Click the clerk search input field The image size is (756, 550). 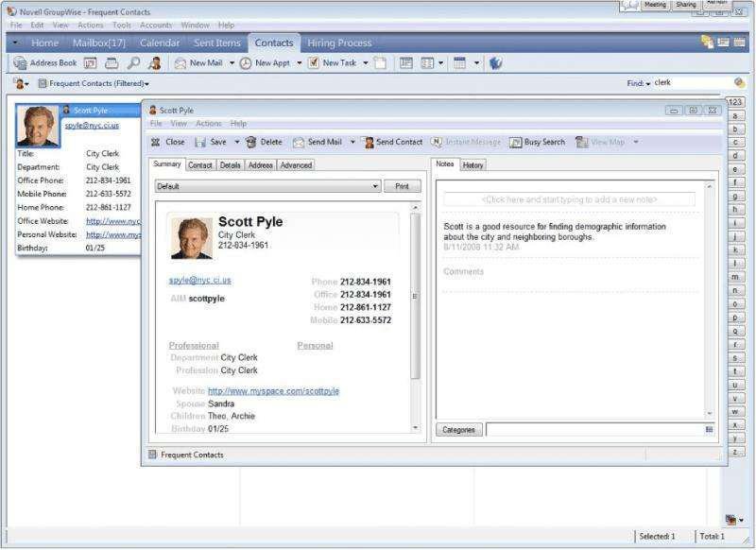pos(693,83)
